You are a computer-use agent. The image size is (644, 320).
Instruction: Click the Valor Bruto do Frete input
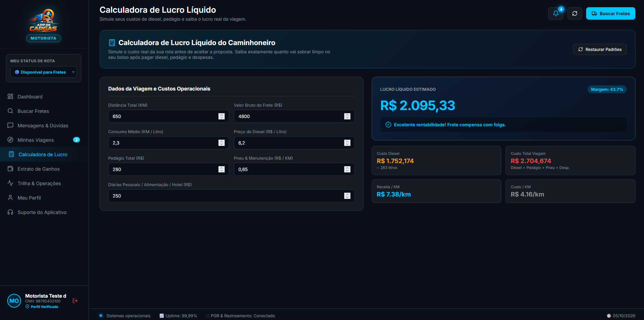point(294,116)
